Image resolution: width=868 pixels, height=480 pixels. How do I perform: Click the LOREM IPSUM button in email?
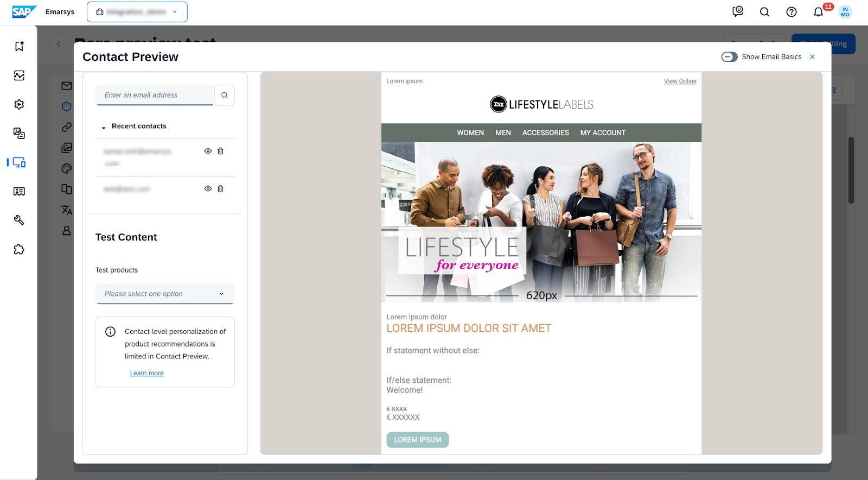[418, 440]
